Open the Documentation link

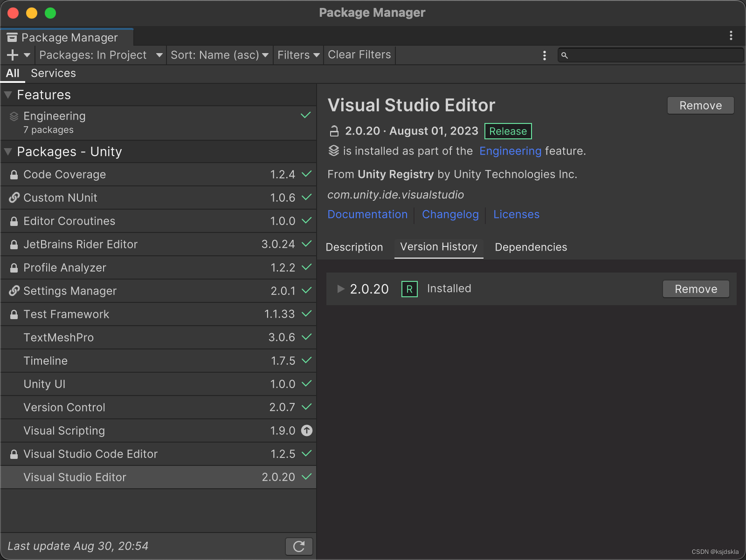click(x=367, y=214)
